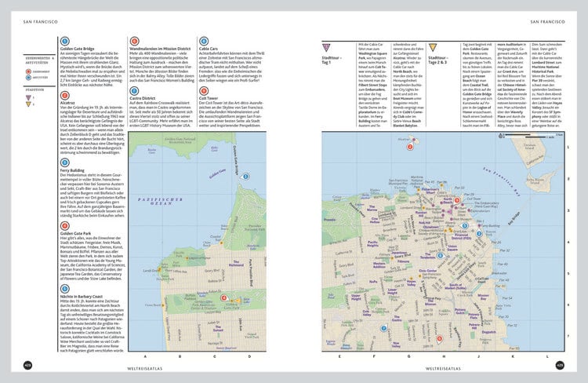This screenshot has width=588, height=383.
Task: Click San Francisco Bay label on map
Action: [502, 182]
